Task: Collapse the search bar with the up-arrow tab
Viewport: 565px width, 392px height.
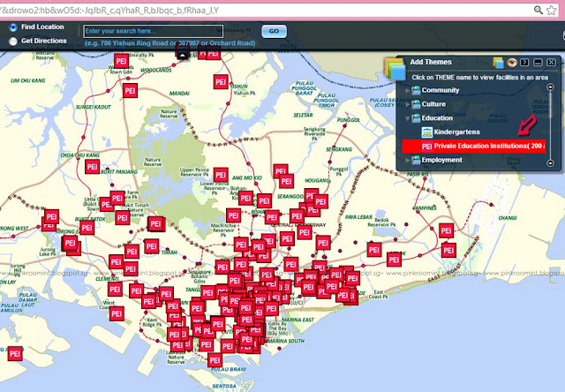Action: (183, 55)
